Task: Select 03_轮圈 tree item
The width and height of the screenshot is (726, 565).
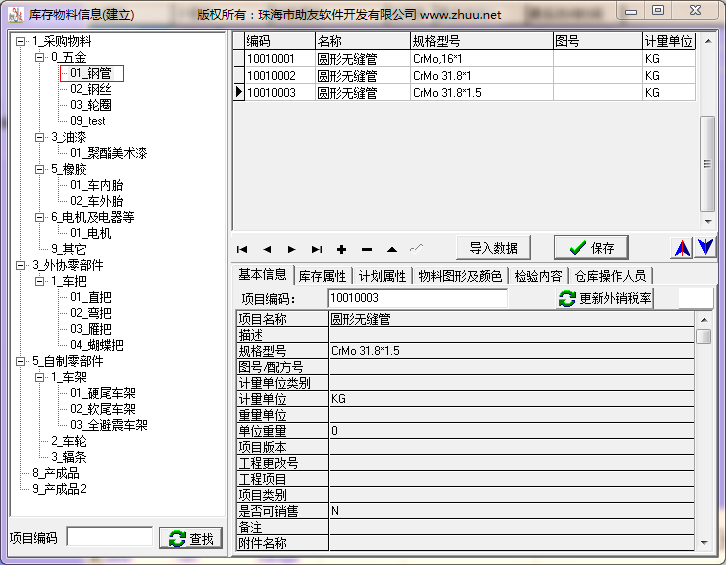Action: pyautogui.click(x=91, y=105)
